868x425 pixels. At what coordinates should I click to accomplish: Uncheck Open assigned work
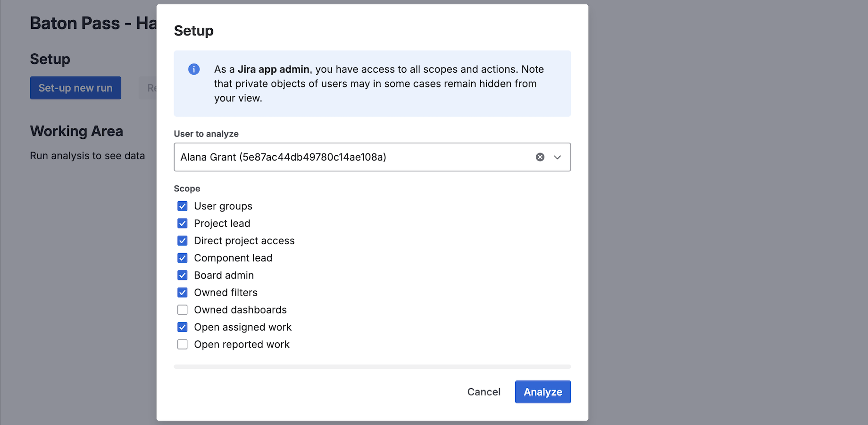pos(183,327)
